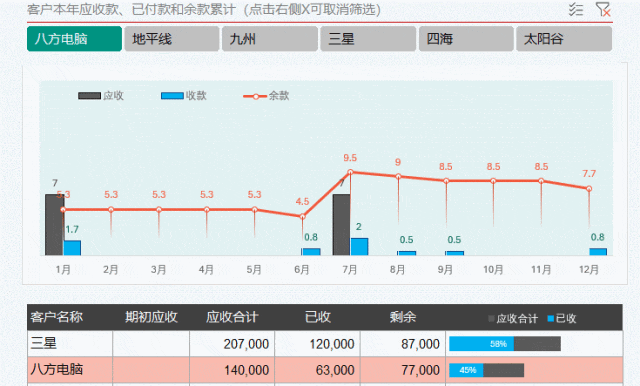Choose 四海 in the customer slicer
The image size is (640, 386).
click(466, 39)
